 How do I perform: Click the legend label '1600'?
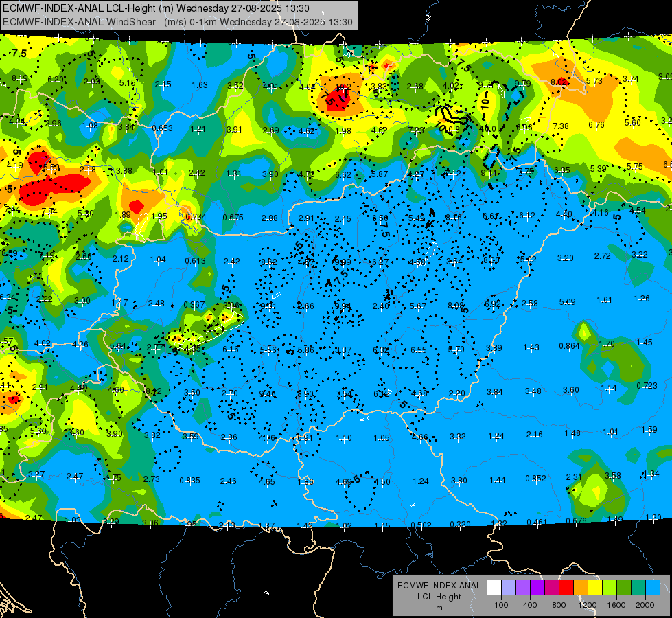616,605
